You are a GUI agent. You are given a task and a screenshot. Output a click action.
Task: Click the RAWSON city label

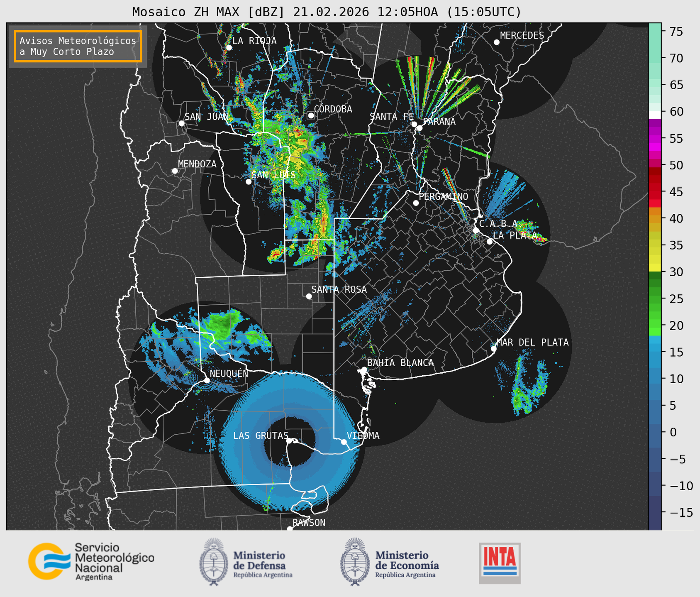309,523
